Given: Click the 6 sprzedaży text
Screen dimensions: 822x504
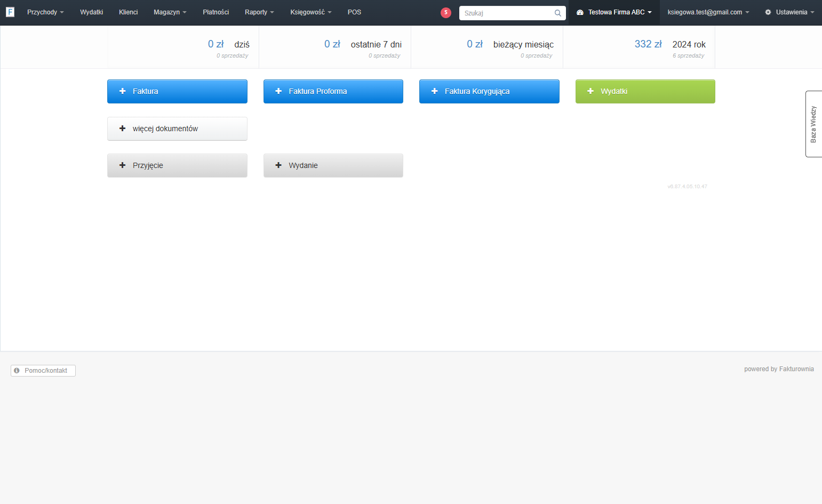Looking at the screenshot, I should (688, 55).
